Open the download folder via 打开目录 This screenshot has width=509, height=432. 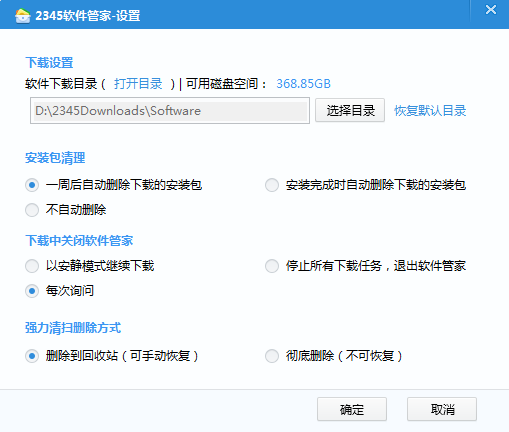coord(138,84)
